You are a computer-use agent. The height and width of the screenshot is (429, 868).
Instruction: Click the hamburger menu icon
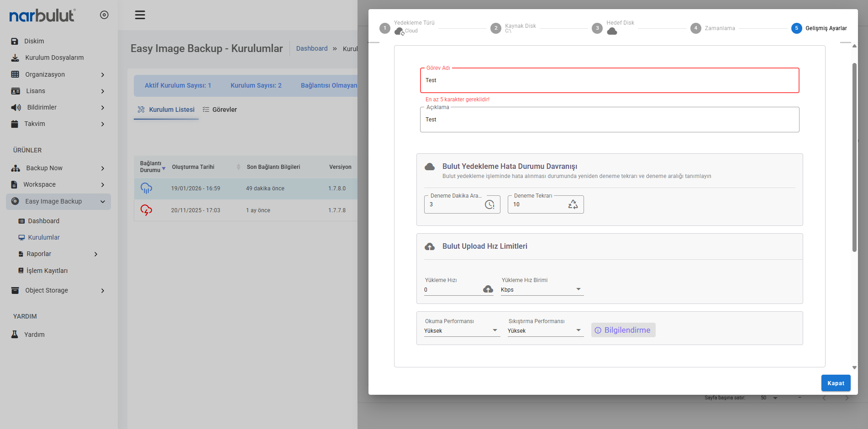click(x=140, y=15)
